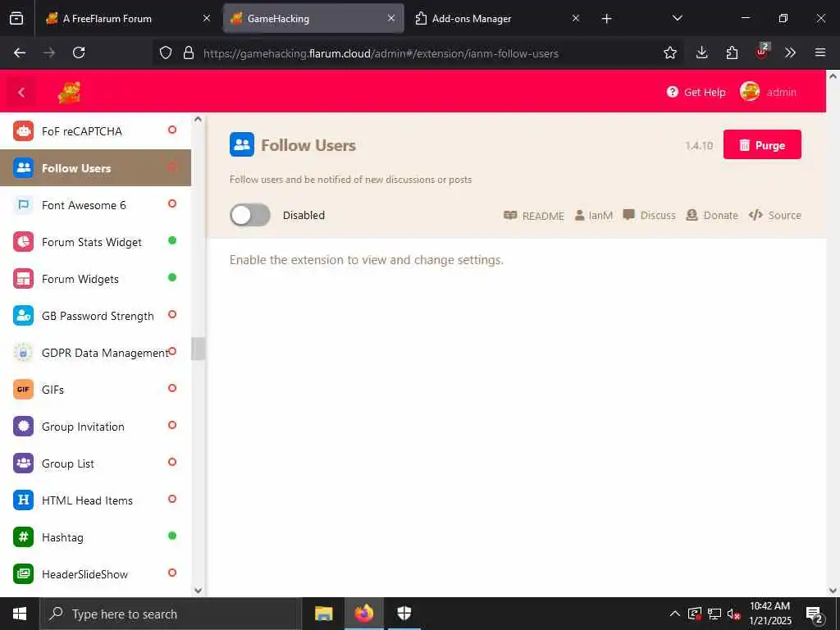Viewport: 840px width, 630px height.
Task: Click the HTML Head Items H icon
Action: point(23,500)
